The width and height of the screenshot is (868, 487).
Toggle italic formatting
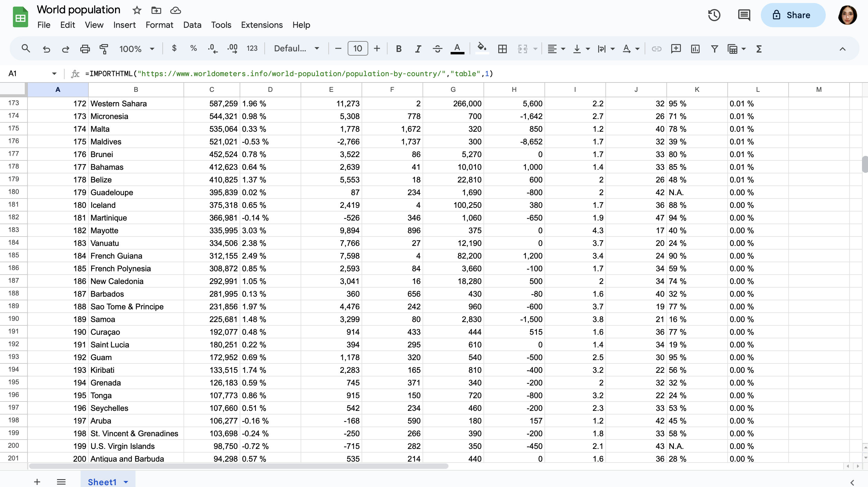click(x=418, y=49)
